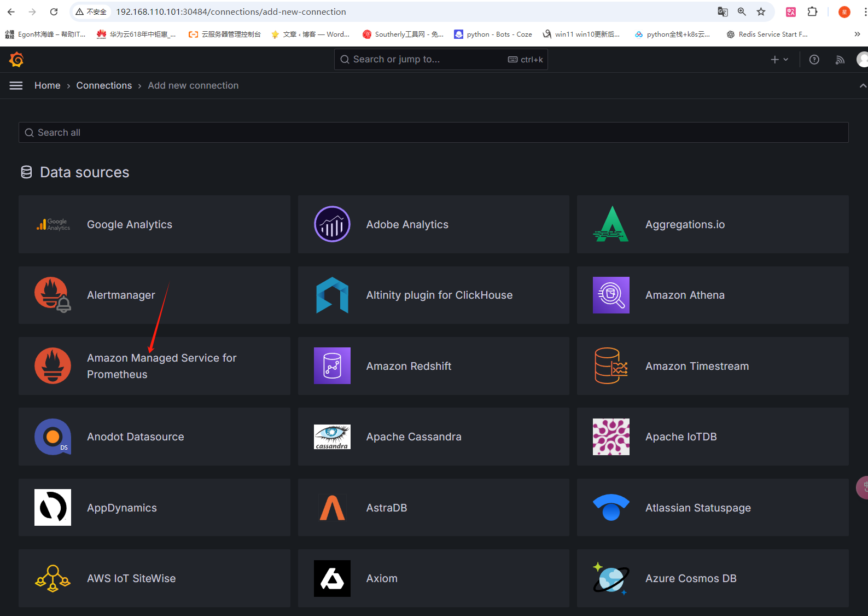Select Add new connection breadcrumb

click(193, 85)
